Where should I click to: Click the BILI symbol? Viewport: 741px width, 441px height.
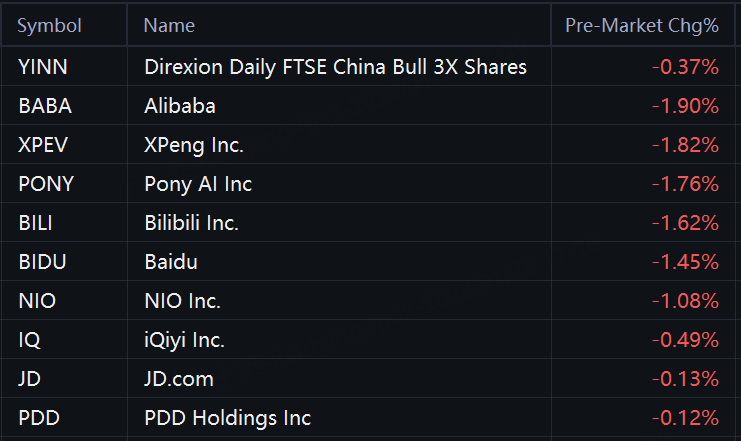(35, 223)
